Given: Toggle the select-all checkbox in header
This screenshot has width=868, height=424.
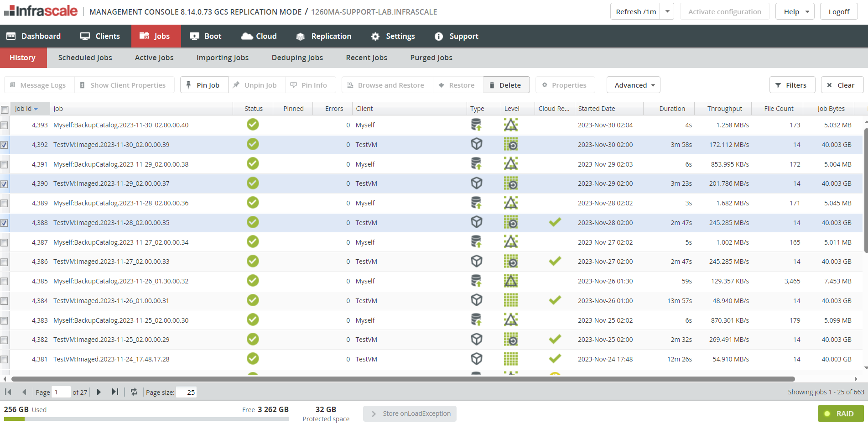Looking at the screenshot, I should click(x=5, y=109).
